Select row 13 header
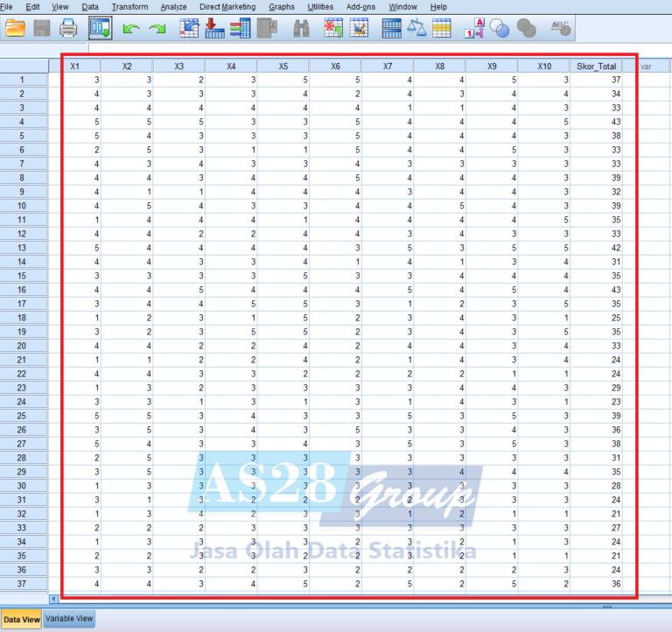The height and width of the screenshot is (632, 672). [23, 248]
